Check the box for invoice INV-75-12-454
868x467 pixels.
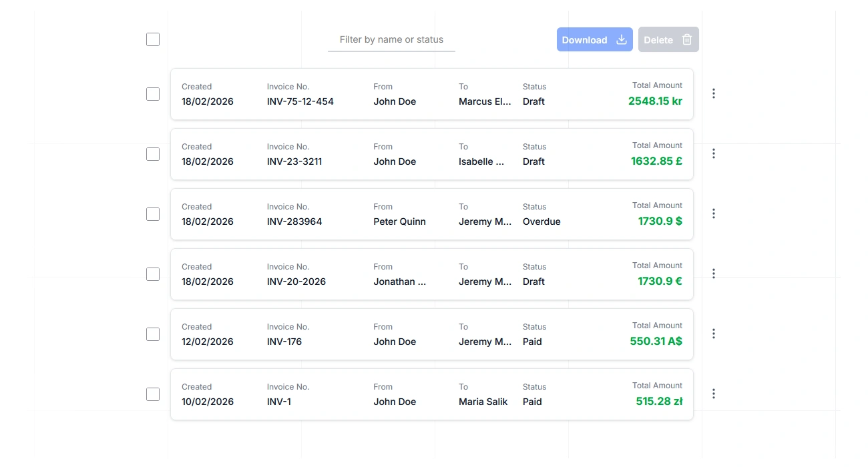152,93
